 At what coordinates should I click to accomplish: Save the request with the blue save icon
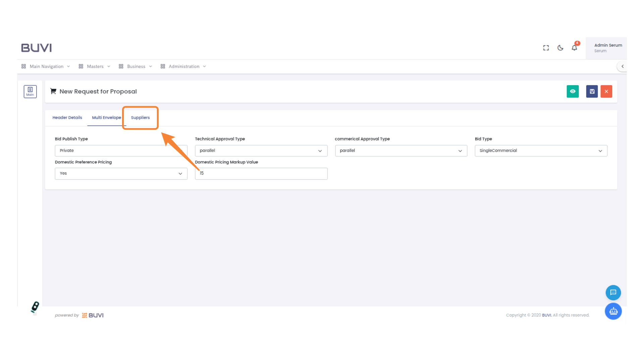(592, 91)
